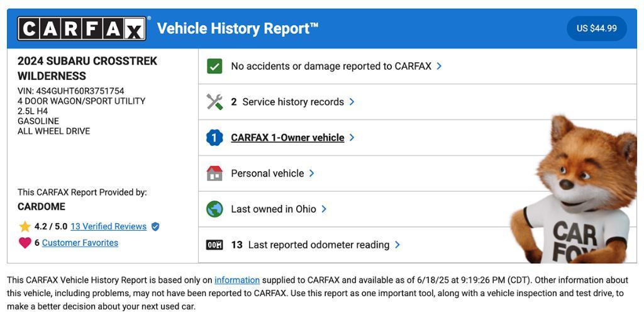Image resolution: width=644 pixels, height=315 pixels.
Task: Click the pink heart favorites icon
Action: [25, 243]
